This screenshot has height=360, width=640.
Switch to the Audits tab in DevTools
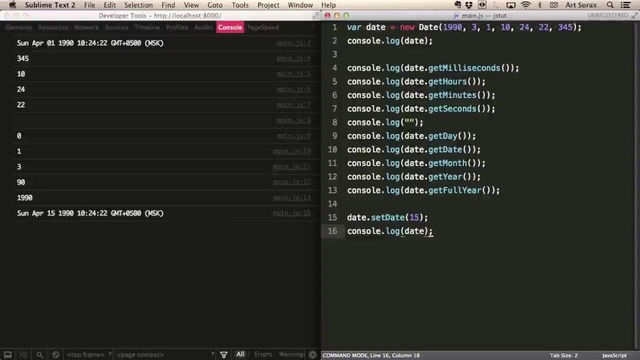203,27
